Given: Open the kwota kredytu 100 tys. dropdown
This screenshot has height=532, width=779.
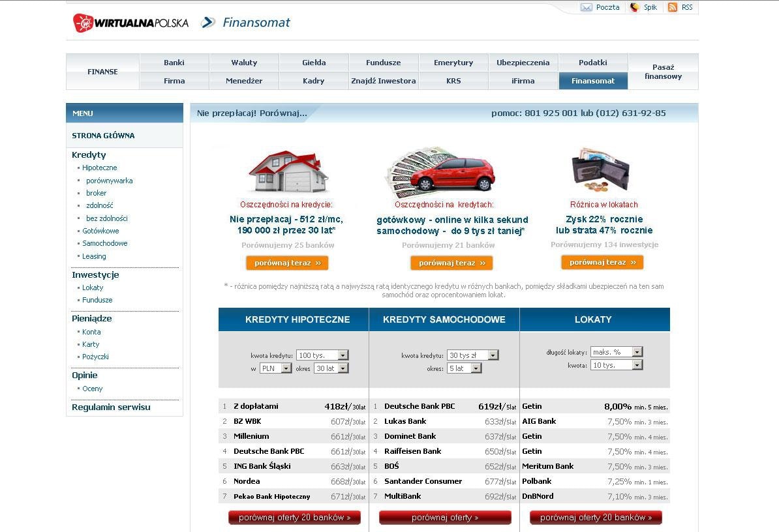Looking at the screenshot, I should [322, 355].
